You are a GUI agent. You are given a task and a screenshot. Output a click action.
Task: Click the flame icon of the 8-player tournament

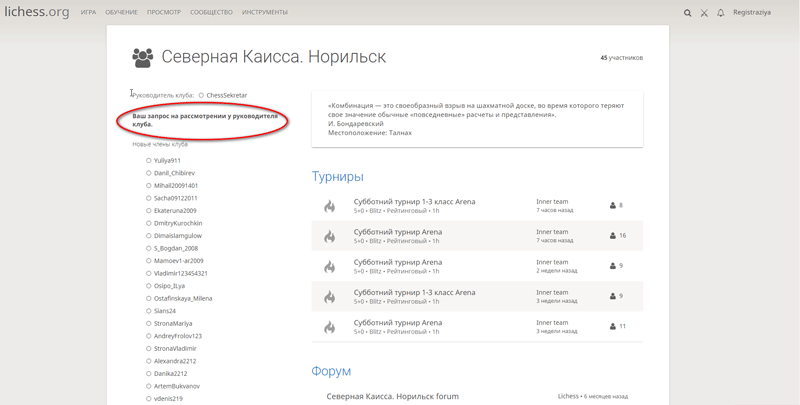point(330,206)
